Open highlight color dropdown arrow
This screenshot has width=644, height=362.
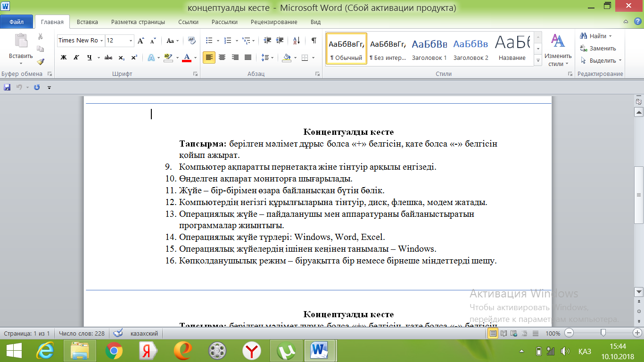pos(177,58)
